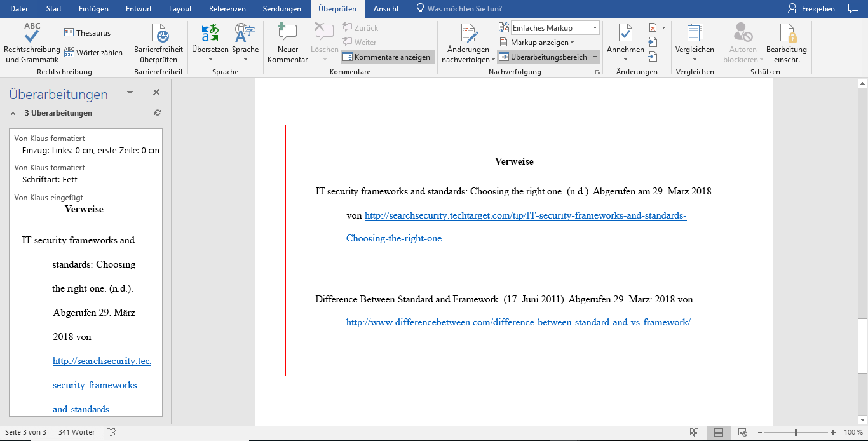Viewport: 868px width, 441px height.
Task: Click the '341 Wörter' word count
Action: point(76,432)
